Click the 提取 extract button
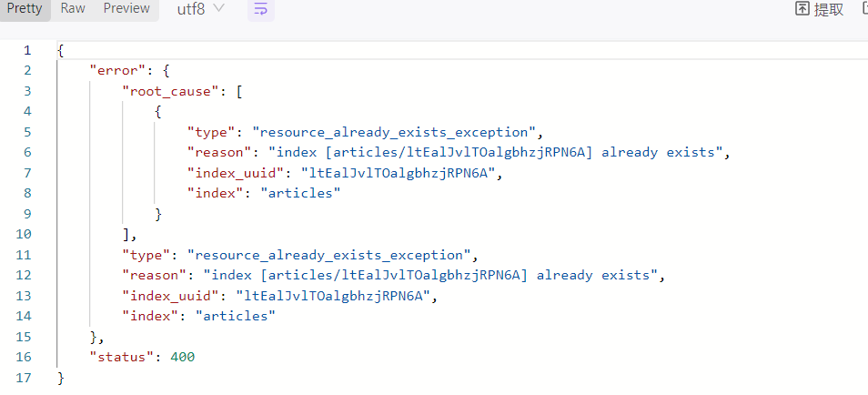The height and width of the screenshot is (395, 868). tap(819, 9)
